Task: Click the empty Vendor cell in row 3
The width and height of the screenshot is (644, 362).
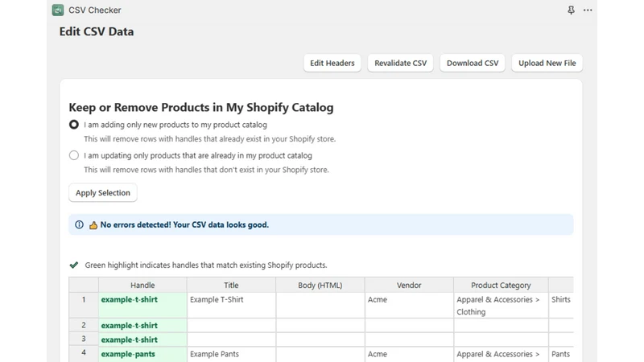Action: point(409,339)
